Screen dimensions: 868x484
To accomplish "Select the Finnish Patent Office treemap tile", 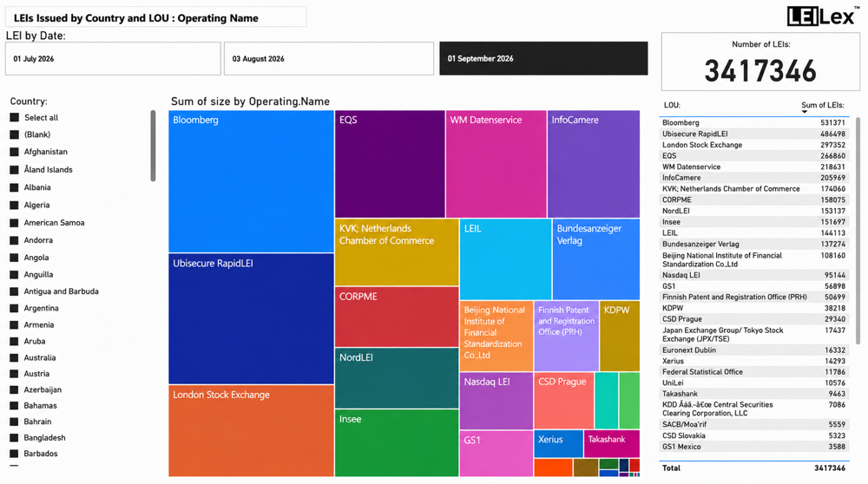I will coord(566,336).
